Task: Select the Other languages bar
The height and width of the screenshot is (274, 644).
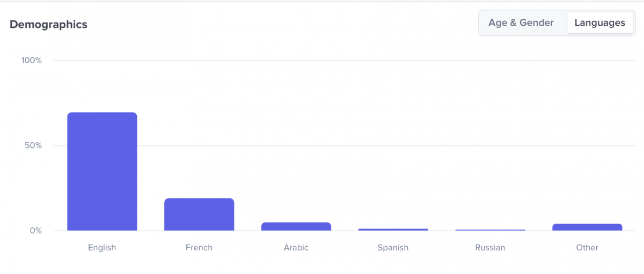Action: [x=587, y=227]
